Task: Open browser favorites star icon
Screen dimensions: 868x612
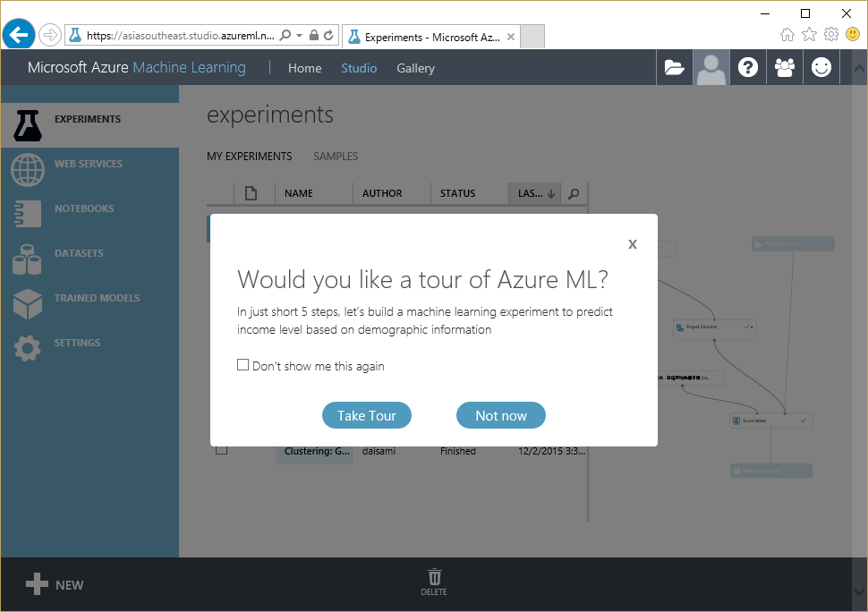Action: [x=809, y=34]
